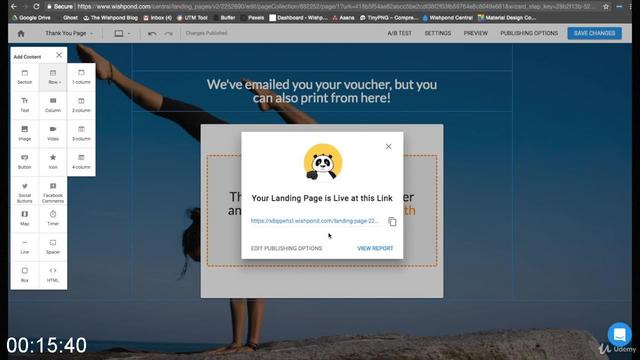Screen dimensions: 640x360
Task: Open the UTM Tool bookmark
Action: click(192, 18)
